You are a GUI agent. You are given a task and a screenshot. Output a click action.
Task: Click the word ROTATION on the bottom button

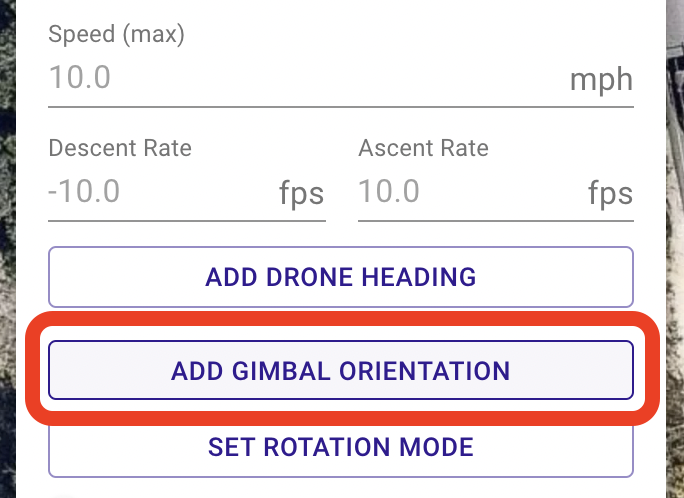click(x=327, y=447)
